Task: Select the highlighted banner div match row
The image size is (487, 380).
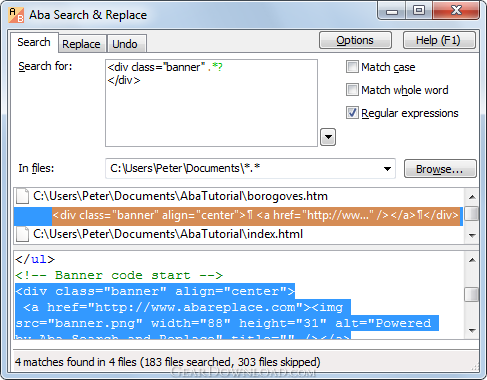Action: pyautogui.click(x=238, y=216)
